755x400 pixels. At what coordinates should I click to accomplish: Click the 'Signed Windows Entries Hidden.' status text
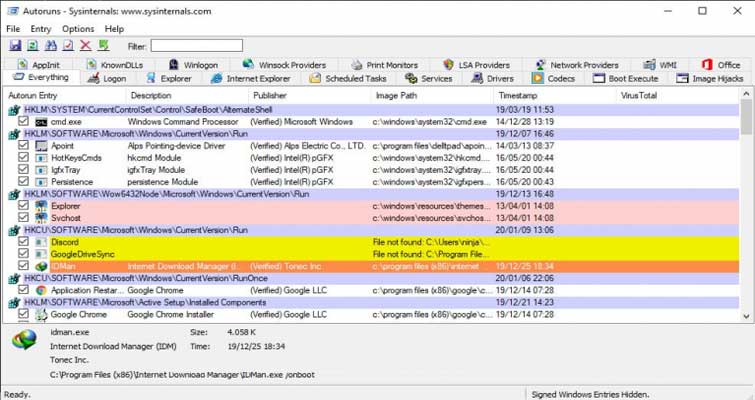(590, 394)
